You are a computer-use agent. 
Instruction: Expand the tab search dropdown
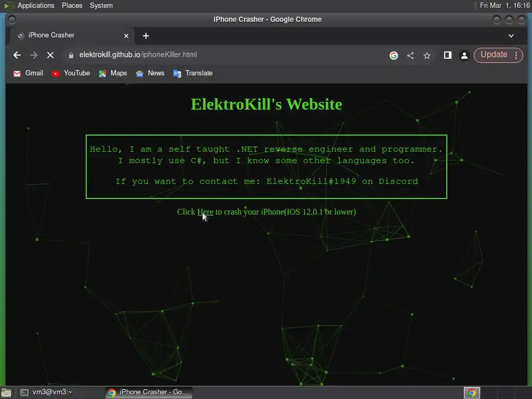point(511,36)
